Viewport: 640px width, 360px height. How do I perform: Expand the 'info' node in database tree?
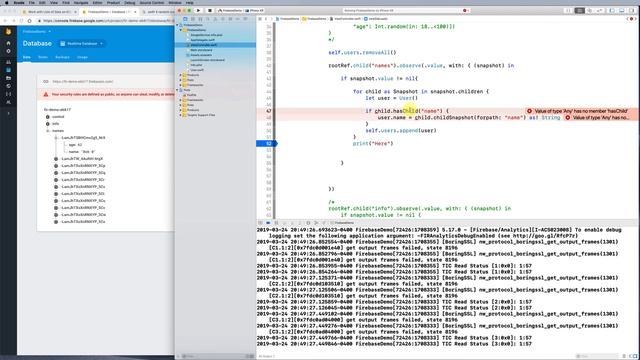[x=48, y=124]
